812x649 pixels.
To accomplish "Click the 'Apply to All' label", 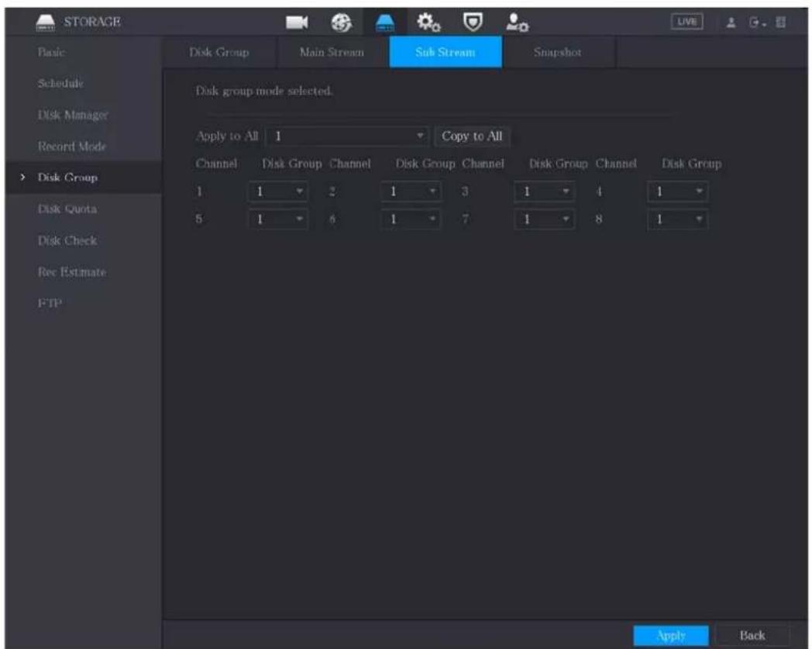I will coord(227,136).
